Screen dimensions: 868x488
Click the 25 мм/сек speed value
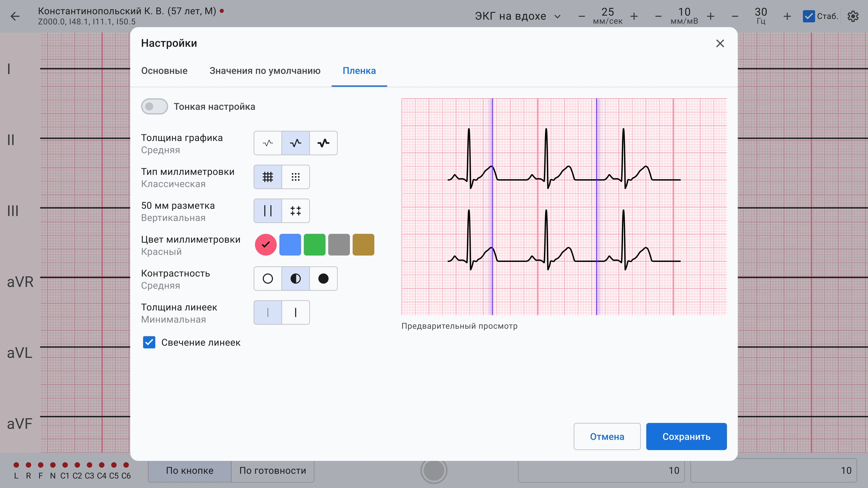tap(608, 16)
